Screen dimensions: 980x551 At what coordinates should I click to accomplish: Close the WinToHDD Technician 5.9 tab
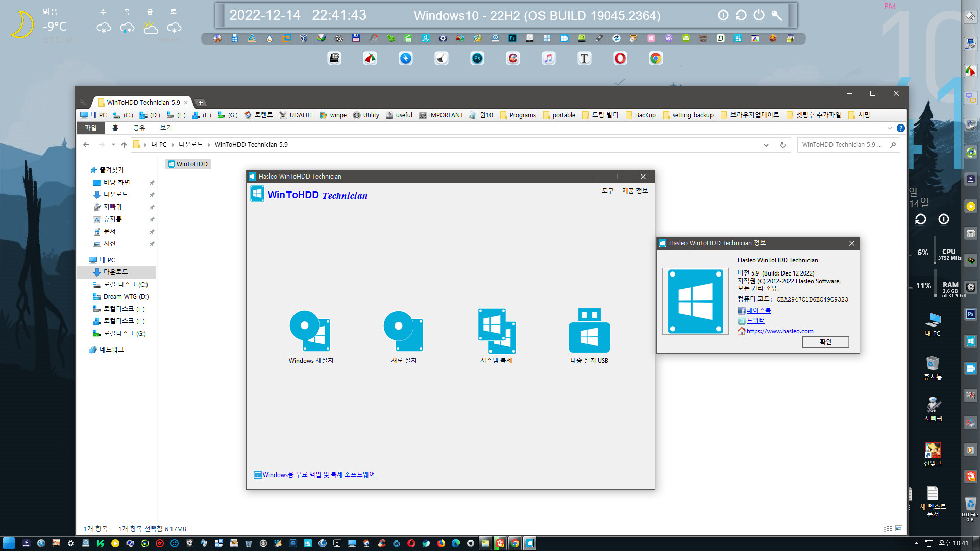pos(186,103)
